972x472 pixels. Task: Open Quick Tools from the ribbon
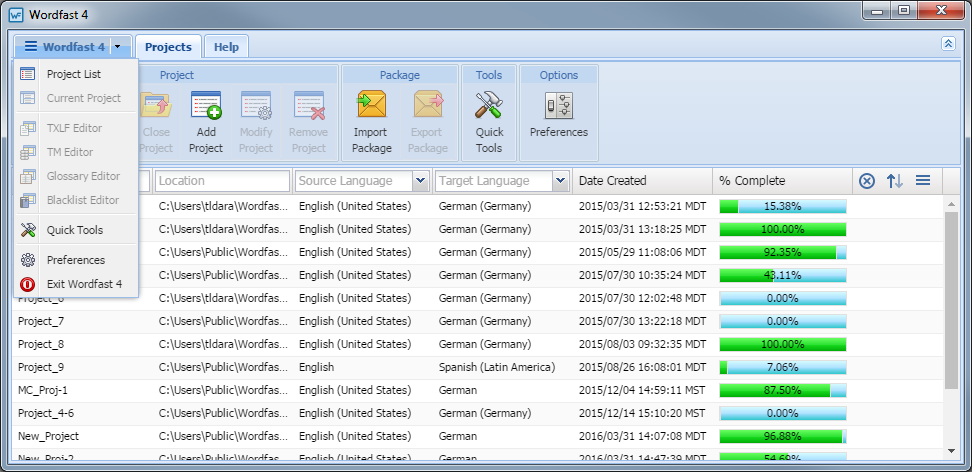[489, 122]
